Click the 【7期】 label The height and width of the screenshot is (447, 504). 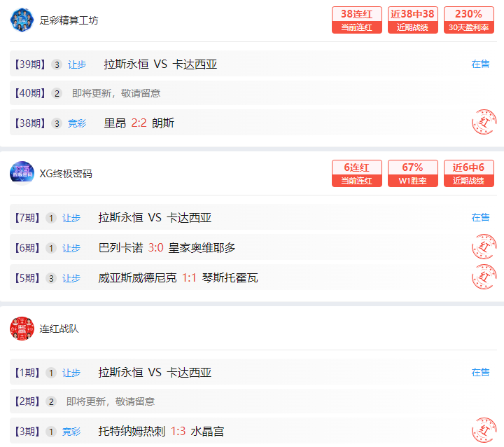click(27, 218)
